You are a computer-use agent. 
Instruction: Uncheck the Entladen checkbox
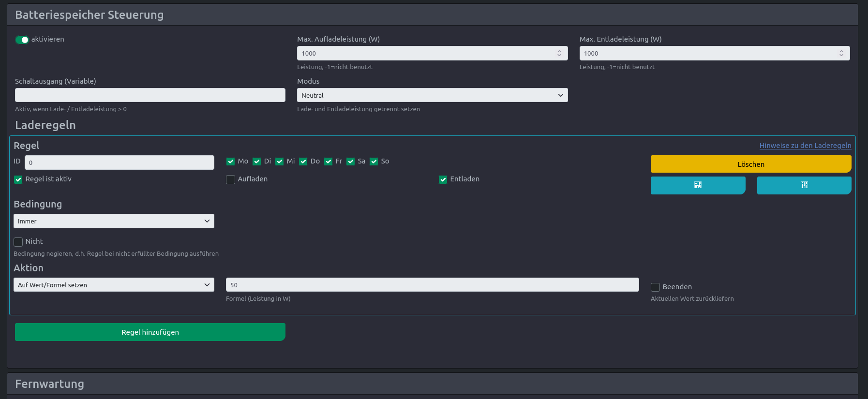(x=443, y=179)
